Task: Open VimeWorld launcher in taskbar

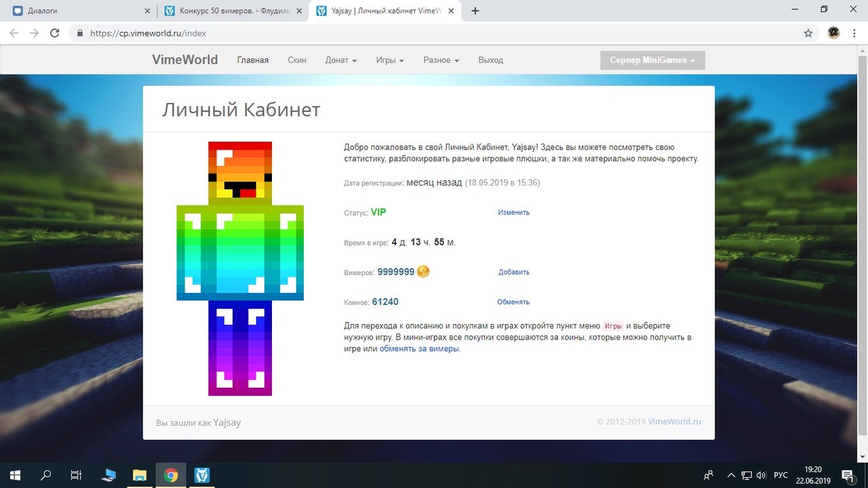Action: (201, 475)
